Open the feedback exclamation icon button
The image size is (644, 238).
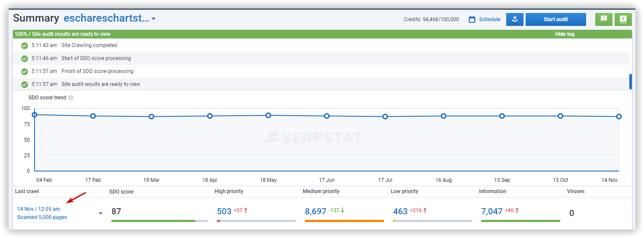[x=603, y=19]
